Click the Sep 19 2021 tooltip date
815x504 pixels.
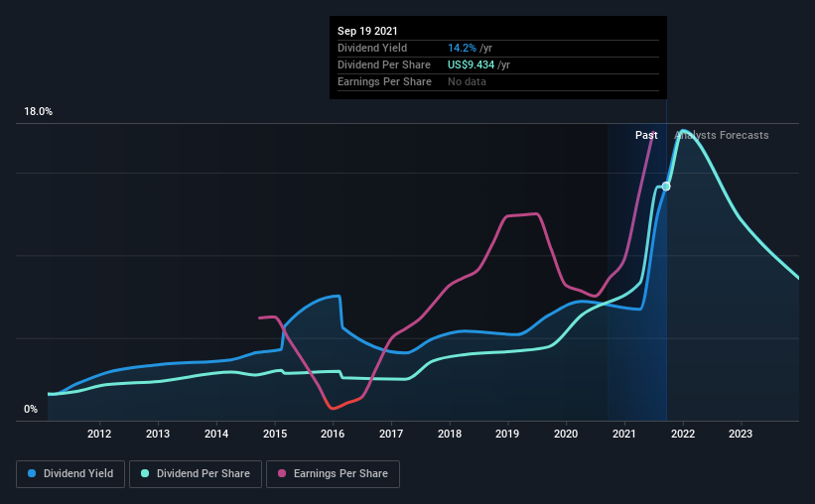point(367,31)
